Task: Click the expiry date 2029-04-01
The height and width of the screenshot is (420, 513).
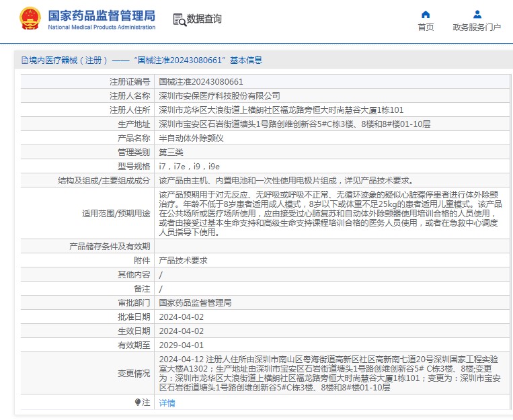Action: (x=181, y=345)
